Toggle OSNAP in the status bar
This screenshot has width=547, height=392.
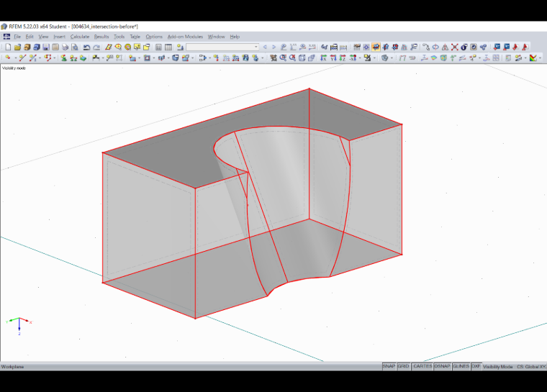click(442, 366)
